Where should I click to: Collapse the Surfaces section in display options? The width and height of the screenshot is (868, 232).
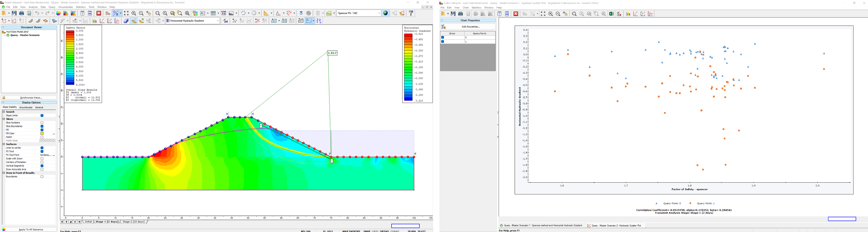pos(4,144)
